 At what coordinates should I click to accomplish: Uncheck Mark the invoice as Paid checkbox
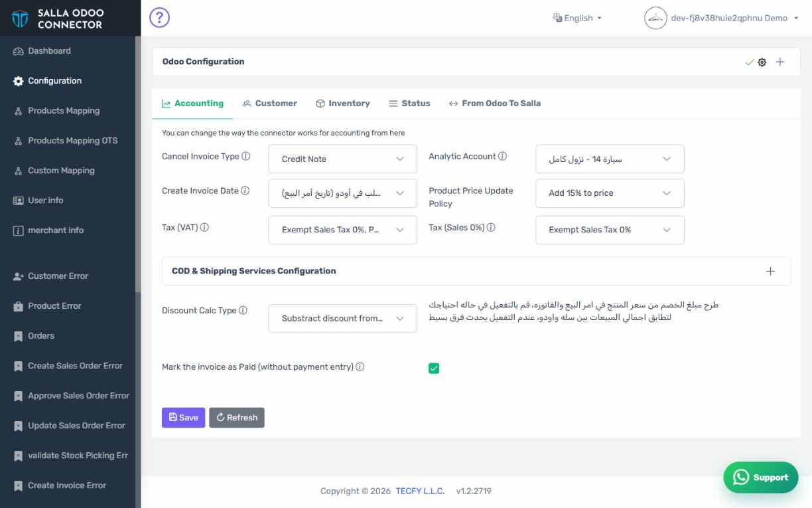pyautogui.click(x=434, y=368)
